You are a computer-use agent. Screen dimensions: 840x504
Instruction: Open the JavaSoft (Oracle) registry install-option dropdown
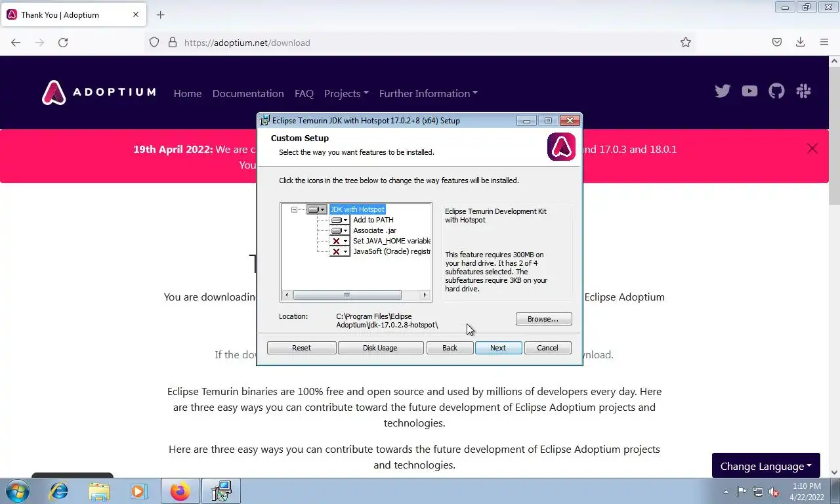[x=339, y=251]
